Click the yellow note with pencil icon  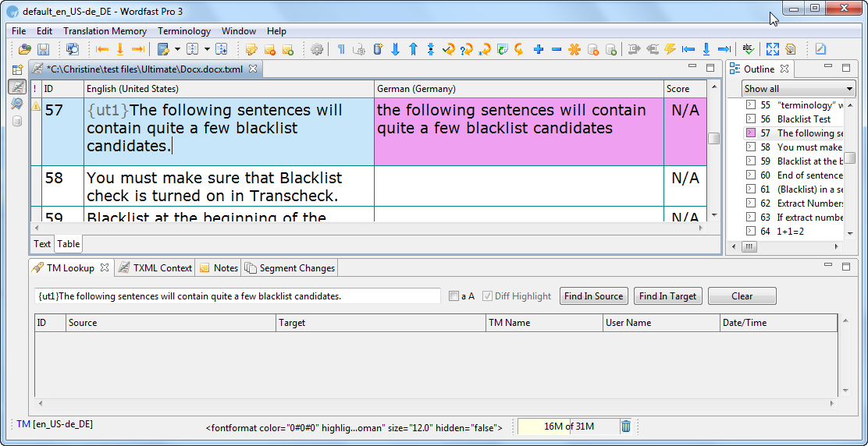tap(251, 49)
